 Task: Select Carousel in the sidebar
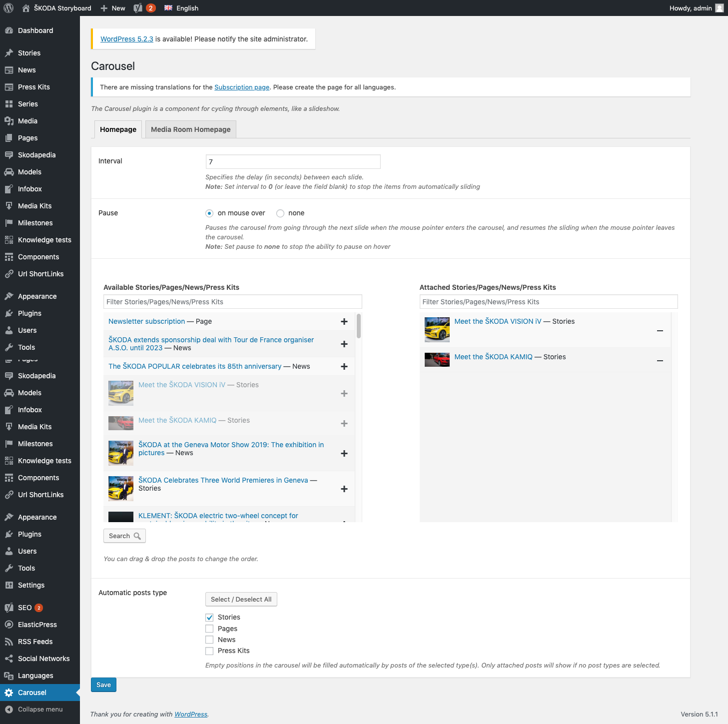click(x=40, y=693)
